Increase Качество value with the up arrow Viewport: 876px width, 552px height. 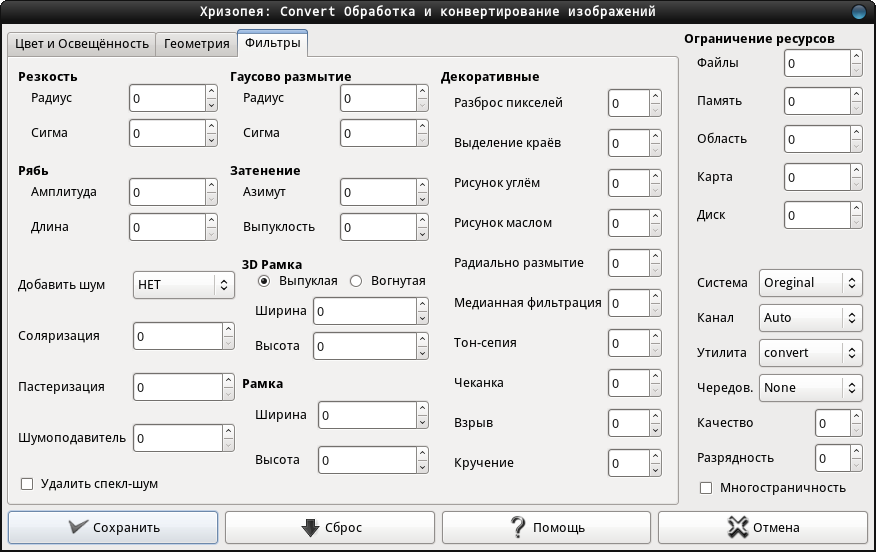click(x=856, y=416)
